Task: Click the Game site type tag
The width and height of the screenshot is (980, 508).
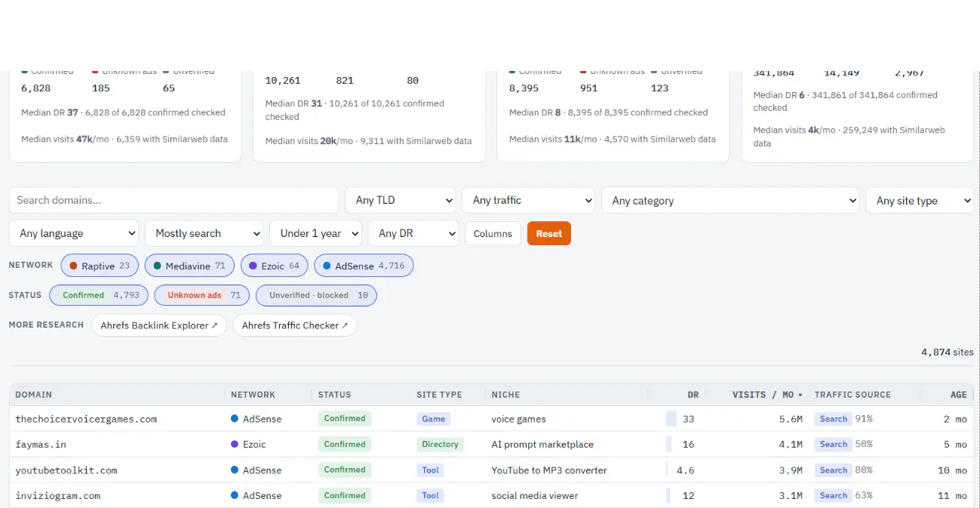Action: click(434, 419)
